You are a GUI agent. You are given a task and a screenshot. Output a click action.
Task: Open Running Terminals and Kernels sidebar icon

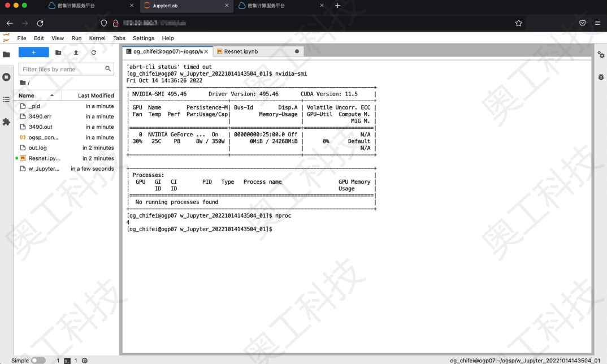pyautogui.click(x=6, y=77)
